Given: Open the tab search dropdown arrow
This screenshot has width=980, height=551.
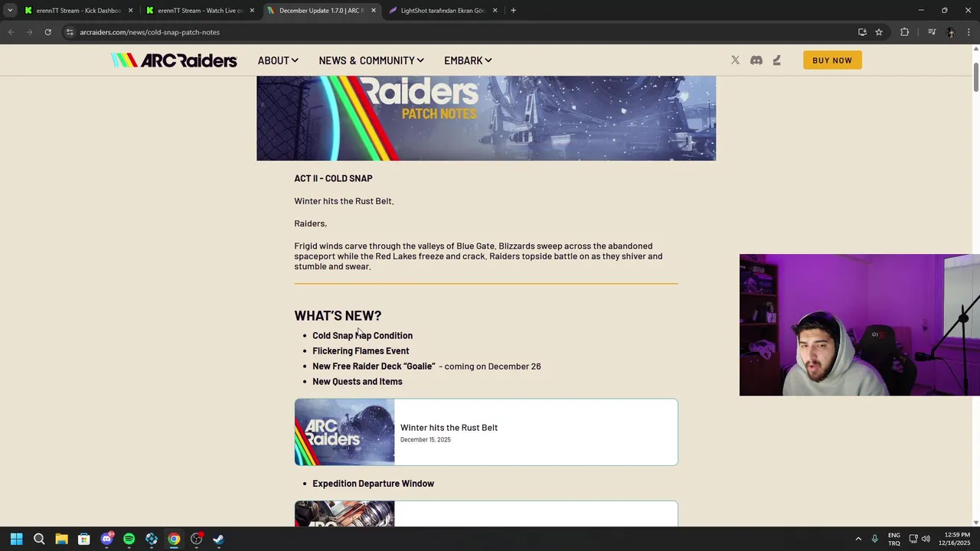Looking at the screenshot, I should 10,11.
